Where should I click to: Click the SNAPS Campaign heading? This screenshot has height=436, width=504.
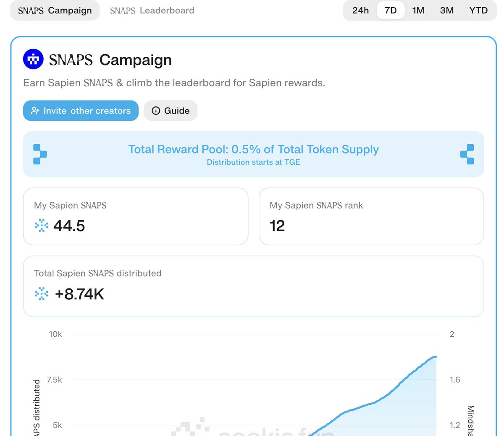[110, 60]
